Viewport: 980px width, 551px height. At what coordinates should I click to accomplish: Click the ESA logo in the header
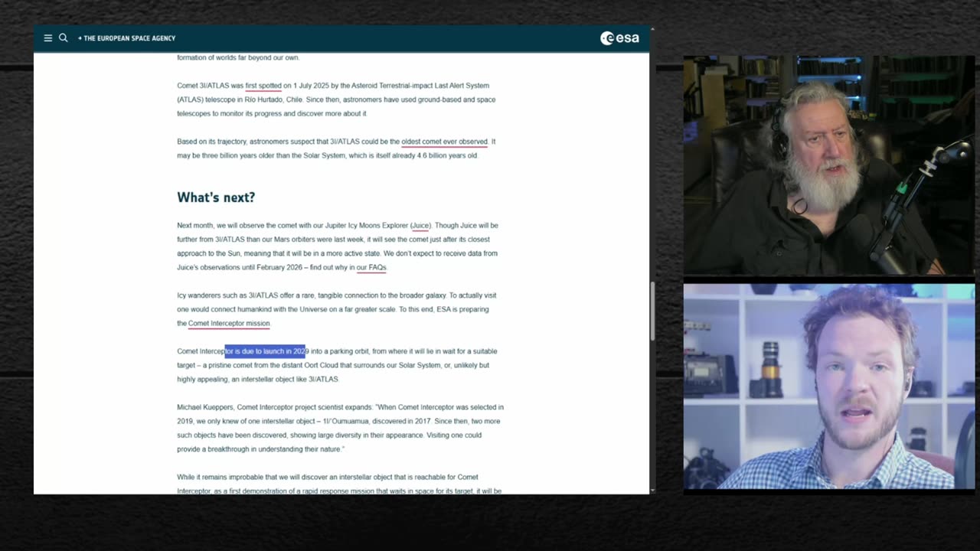click(x=619, y=38)
